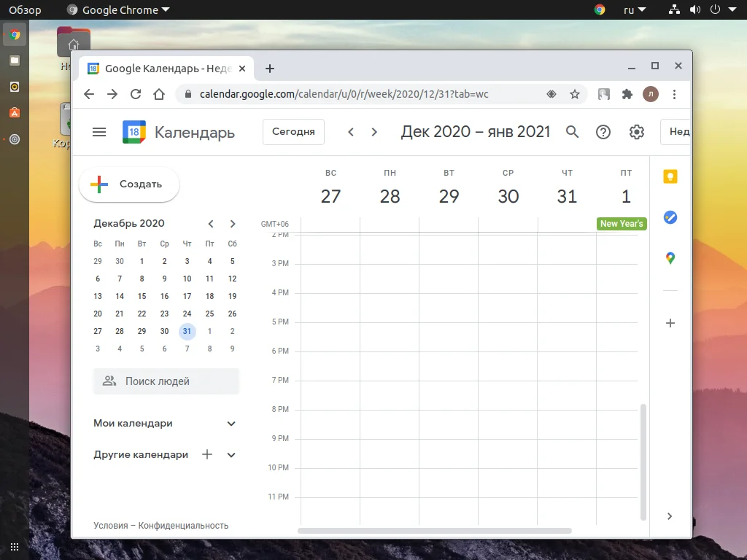Go to next week arrow
Screen dimensions: 747x560
click(x=374, y=132)
